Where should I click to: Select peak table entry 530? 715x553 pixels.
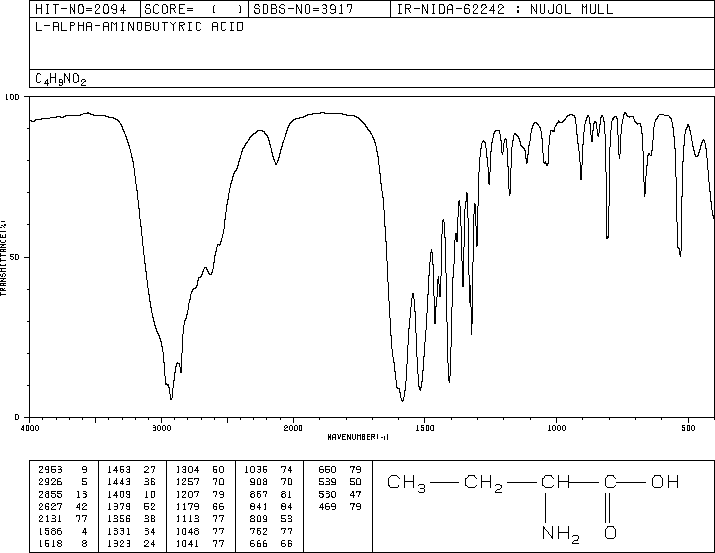pyautogui.click(x=327, y=494)
